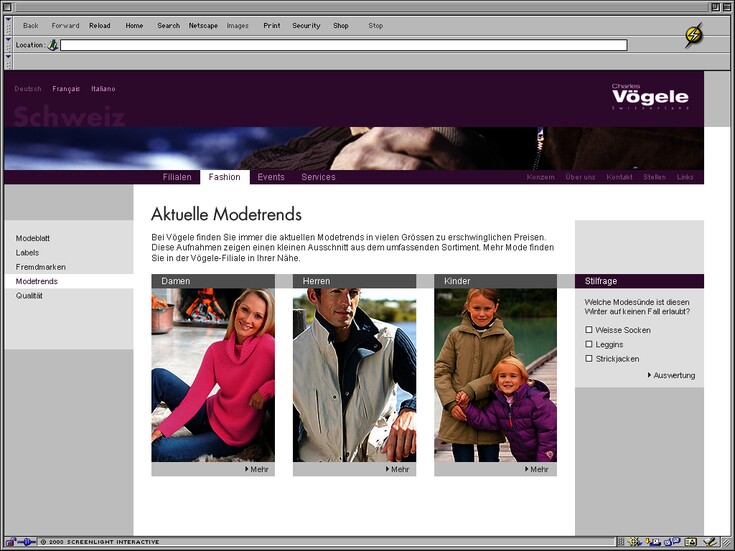Select Modeblatt in the sidebar
This screenshot has height=551, width=735.
point(33,238)
